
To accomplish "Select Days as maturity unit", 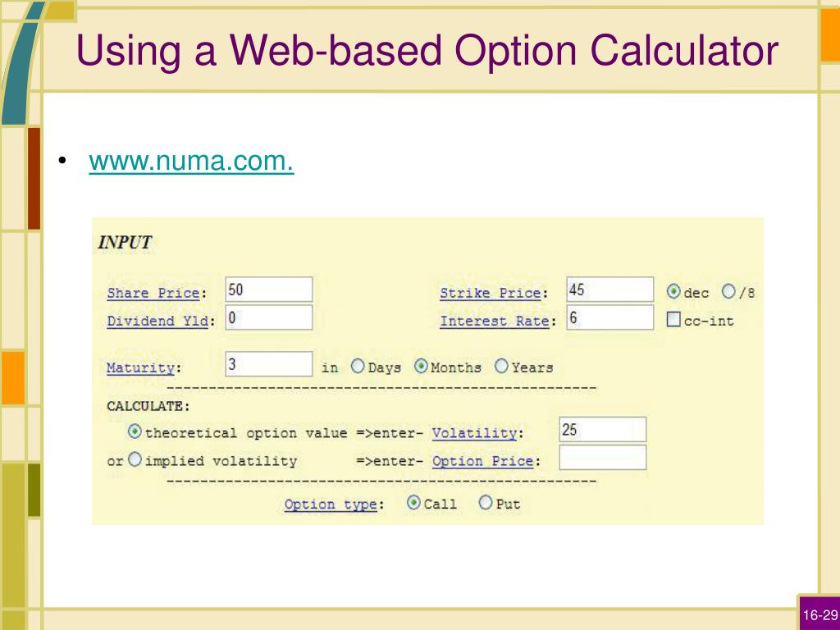I will pyautogui.click(x=358, y=367).
